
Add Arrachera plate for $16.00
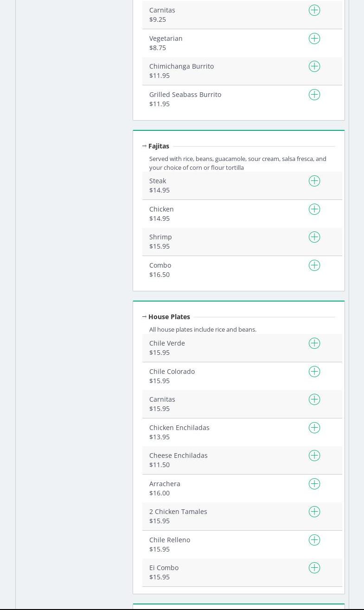click(314, 484)
